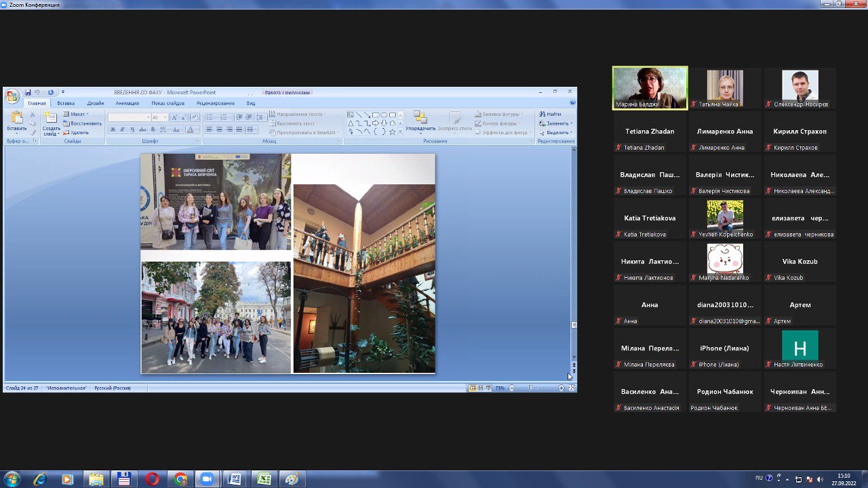Toggle italic (К) formatting

point(122,129)
